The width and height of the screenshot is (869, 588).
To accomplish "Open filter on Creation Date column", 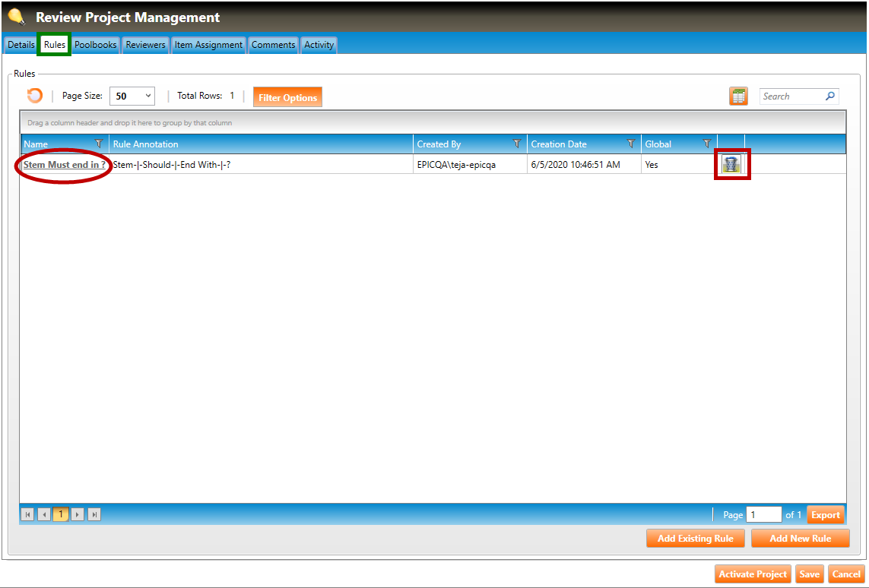I will coord(631,144).
